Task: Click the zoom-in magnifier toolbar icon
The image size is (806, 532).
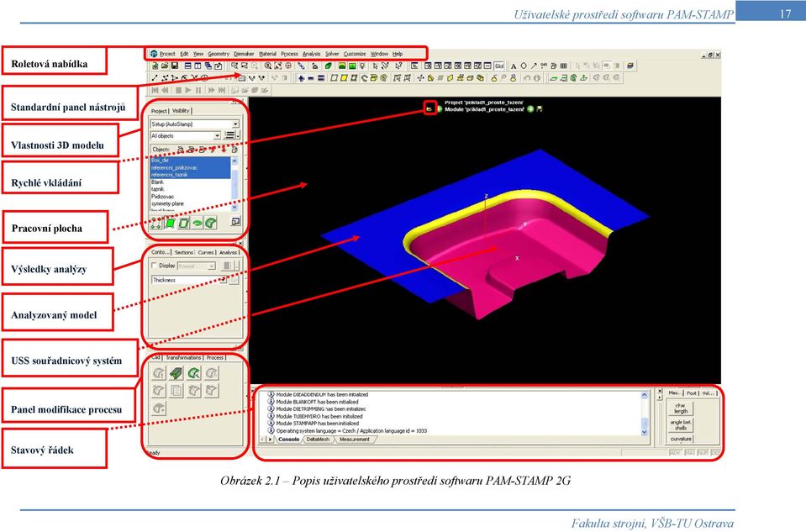Action: click(x=268, y=66)
